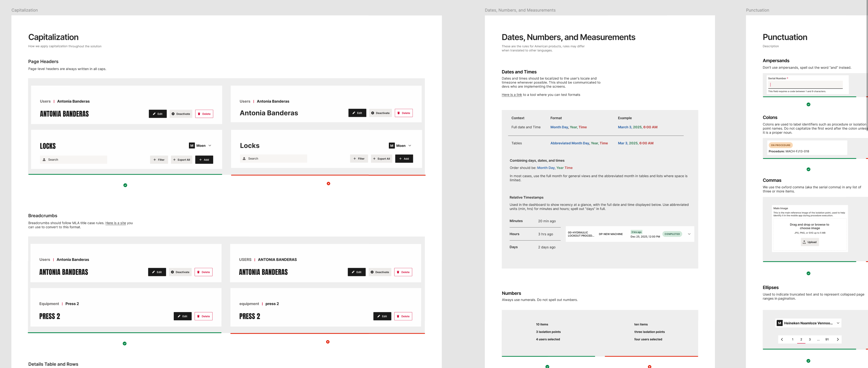
Task: Click Add plus icon in title-case 'Locks' panel
Action: (x=400, y=158)
